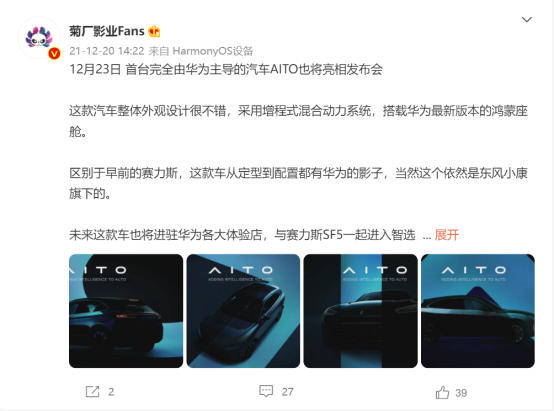Click the repost count 2
Viewport: 554px width, 411px height.
pyautogui.click(x=111, y=392)
